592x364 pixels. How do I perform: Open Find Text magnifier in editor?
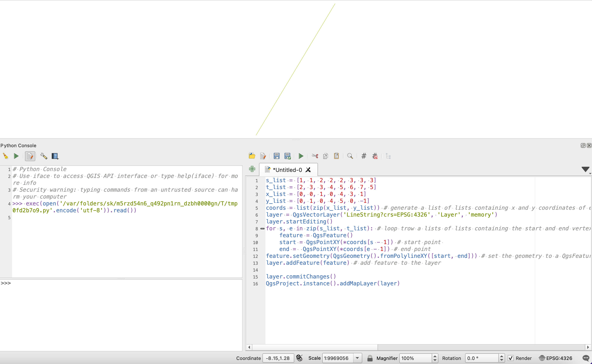point(350,156)
